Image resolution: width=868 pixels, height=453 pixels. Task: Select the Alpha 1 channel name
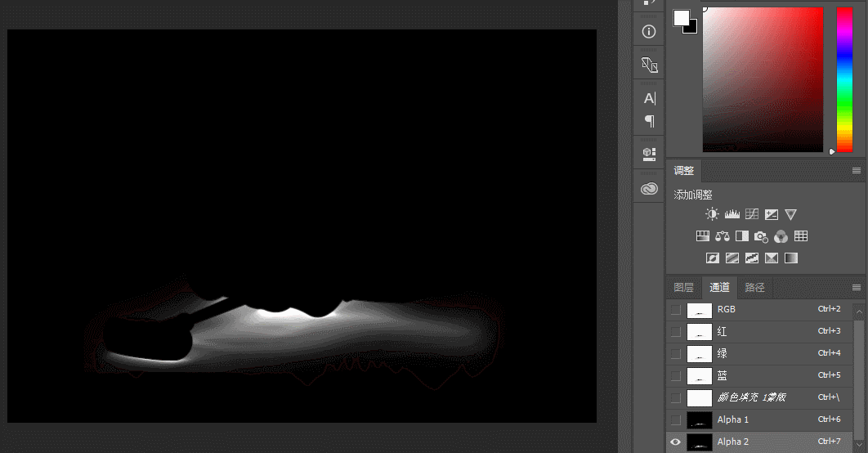pyautogui.click(x=733, y=419)
